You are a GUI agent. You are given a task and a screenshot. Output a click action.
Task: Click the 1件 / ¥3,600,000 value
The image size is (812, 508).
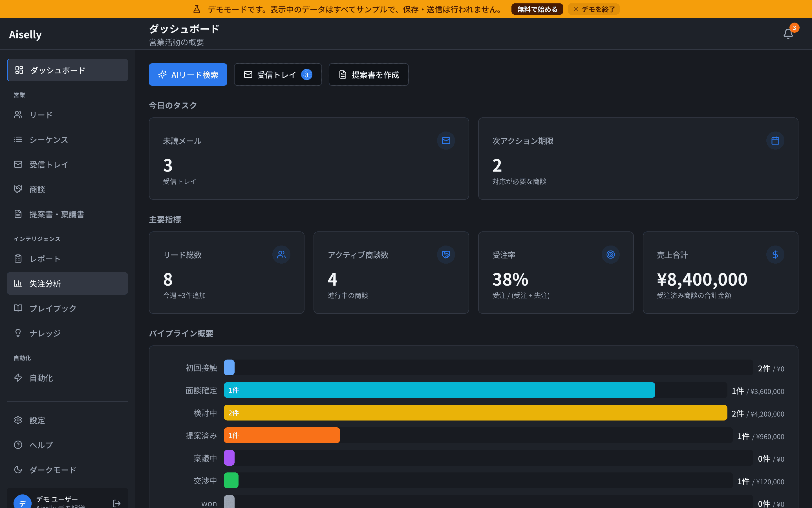tap(758, 391)
